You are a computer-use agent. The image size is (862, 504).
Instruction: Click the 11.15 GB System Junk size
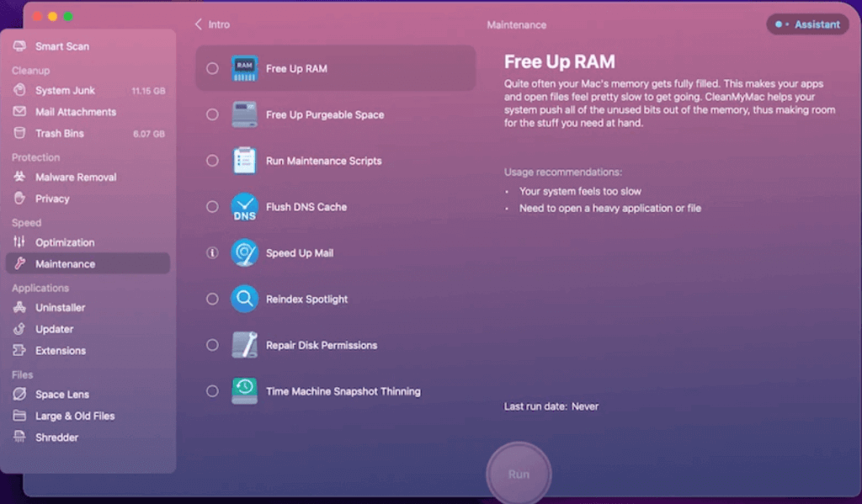click(148, 91)
